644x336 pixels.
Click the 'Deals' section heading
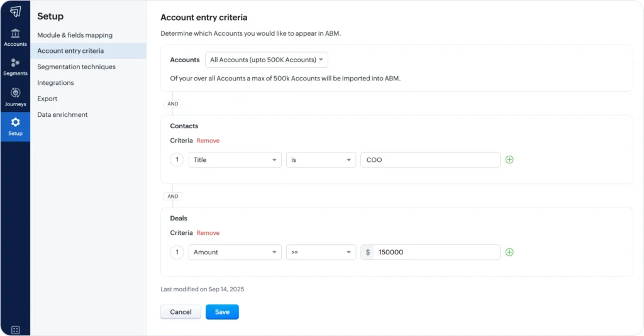coord(179,219)
